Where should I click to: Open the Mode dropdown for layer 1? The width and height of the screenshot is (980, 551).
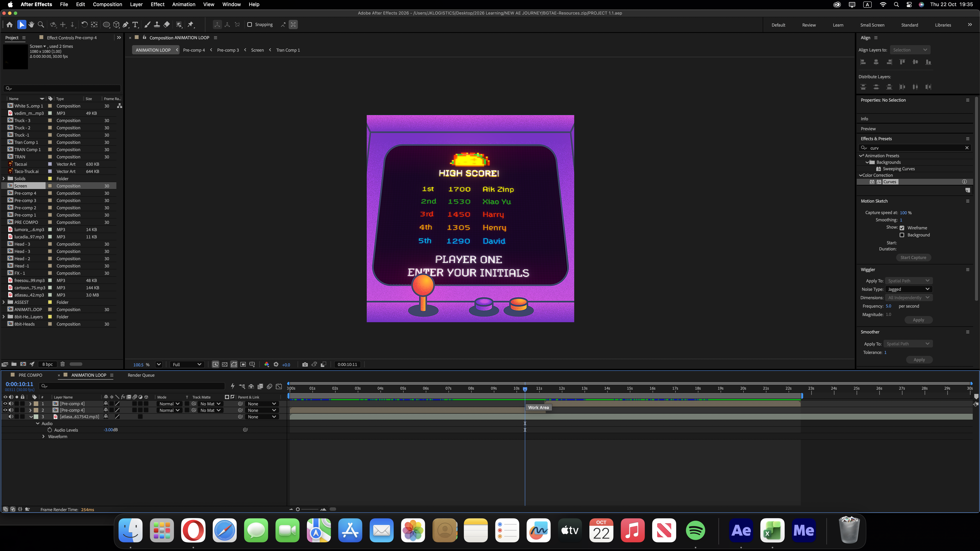[169, 404]
